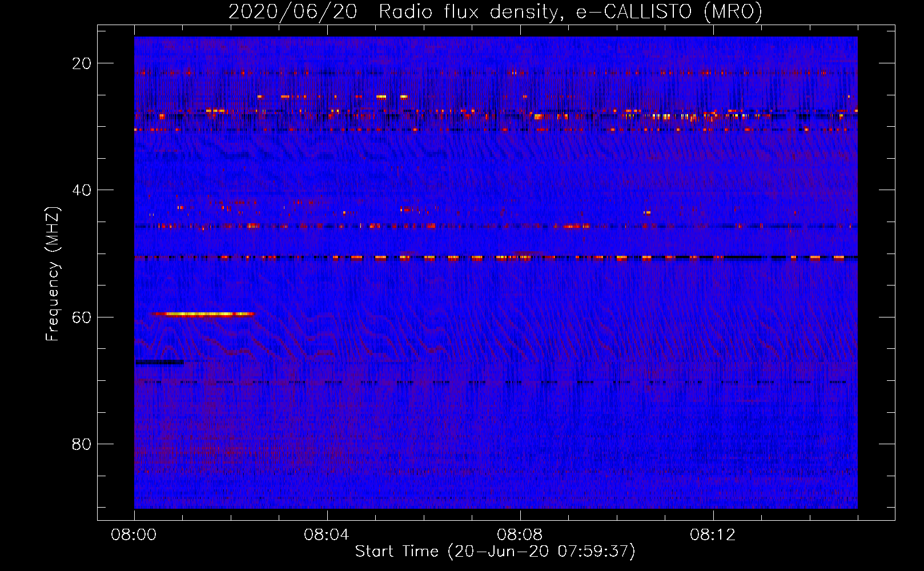Click the '08:12' time tick label
This screenshot has width=924, height=571.
tap(713, 535)
